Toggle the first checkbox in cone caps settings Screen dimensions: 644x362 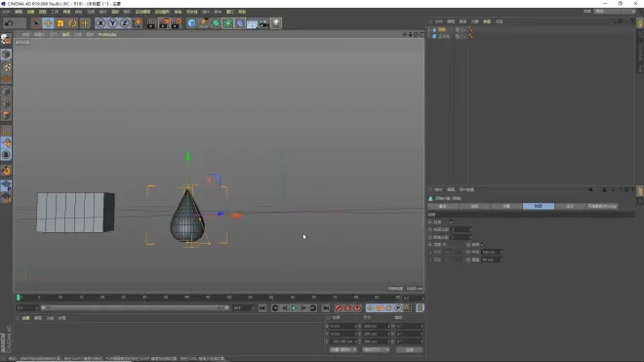452,221
